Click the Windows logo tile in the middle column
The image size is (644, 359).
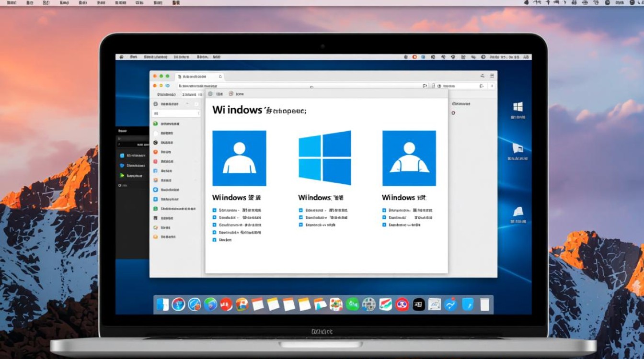click(x=325, y=157)
